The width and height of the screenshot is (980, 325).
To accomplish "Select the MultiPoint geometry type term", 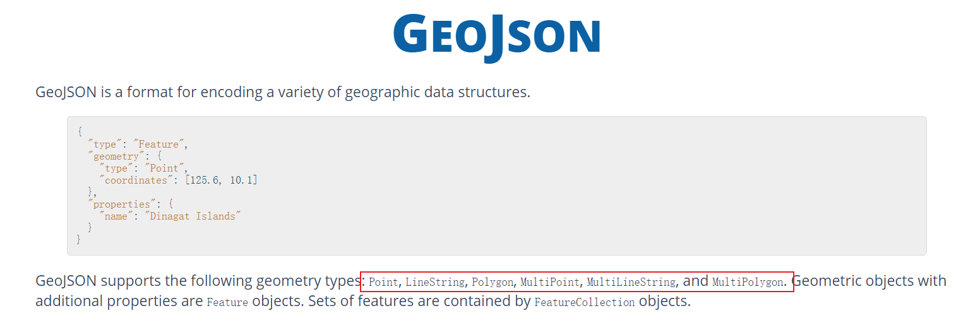I will coord(549,283).
